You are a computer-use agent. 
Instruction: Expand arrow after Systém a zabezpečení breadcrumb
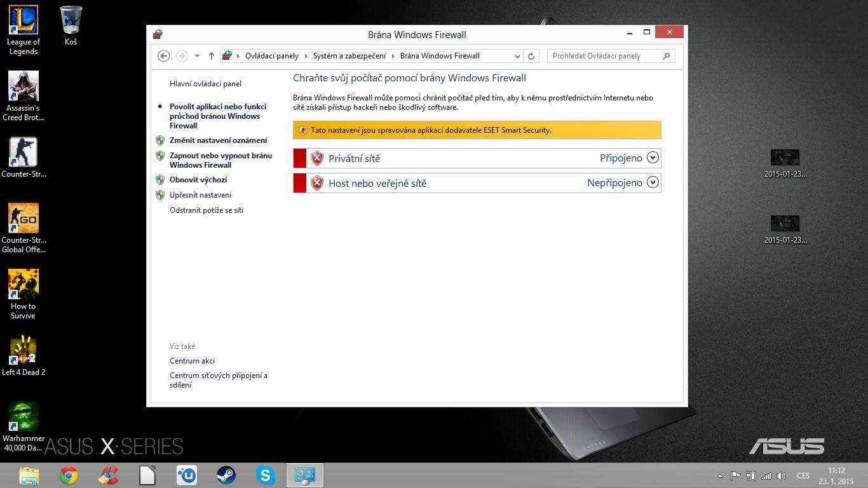[393, 56]
